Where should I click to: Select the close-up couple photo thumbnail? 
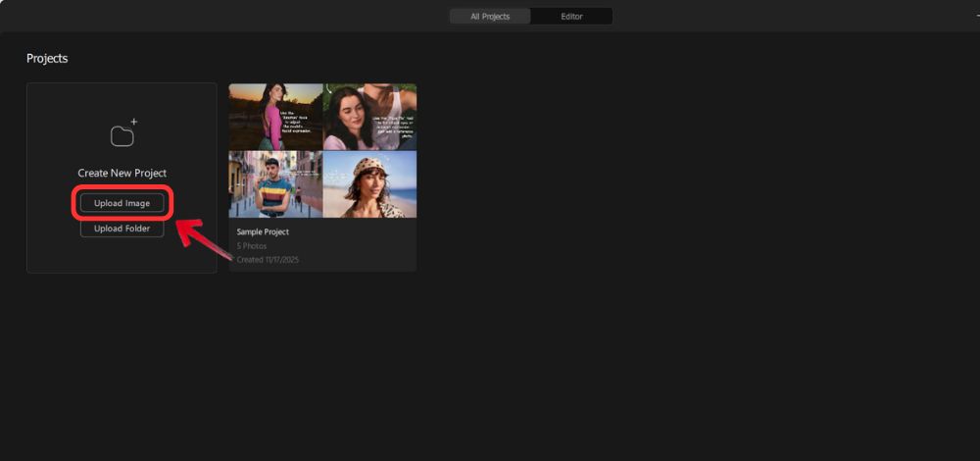coord(369,116)
